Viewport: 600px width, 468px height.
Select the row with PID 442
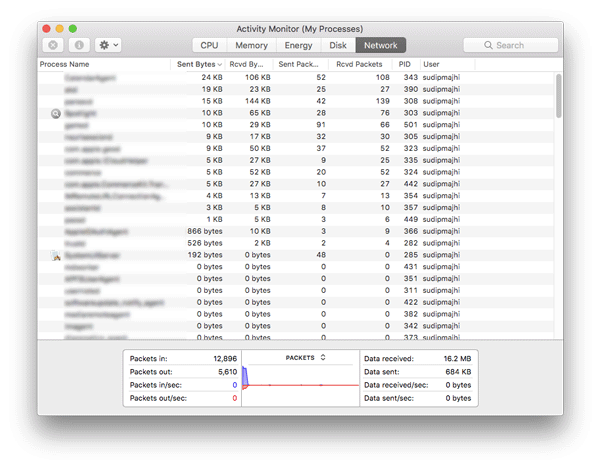pyautogui.click(x=296, y=184)
